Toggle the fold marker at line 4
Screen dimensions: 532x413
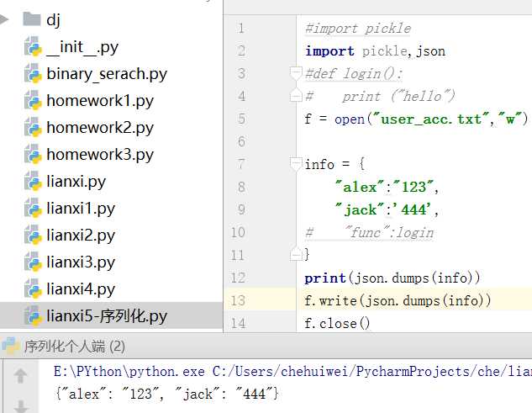pos(296,95)
